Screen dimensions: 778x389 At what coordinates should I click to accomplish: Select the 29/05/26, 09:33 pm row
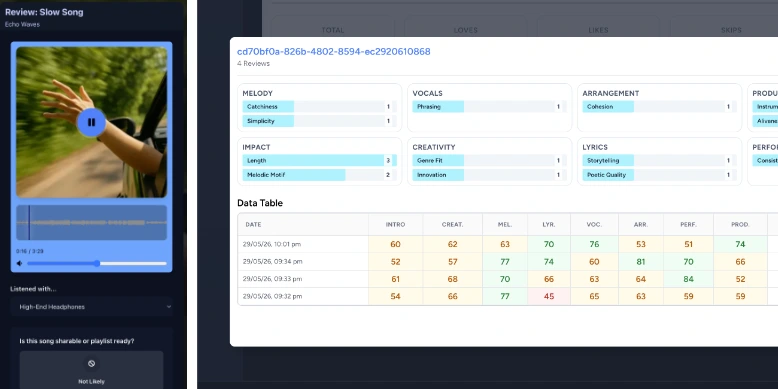[x=508, y=279]
